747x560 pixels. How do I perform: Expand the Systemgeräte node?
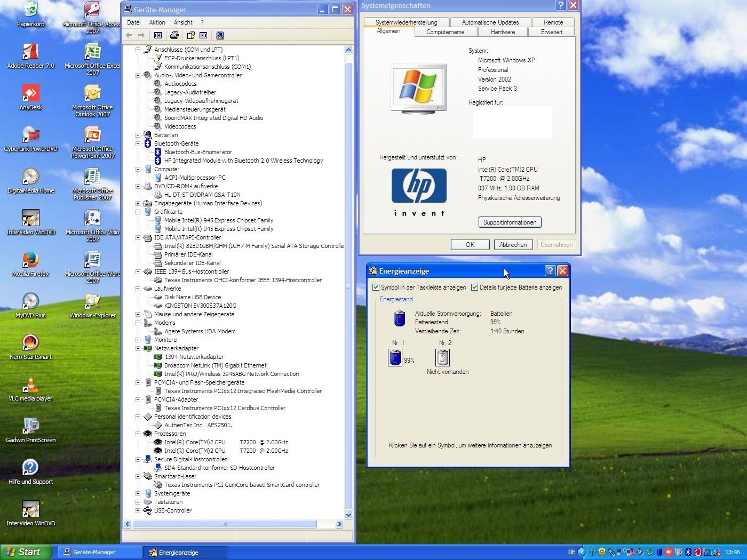click(138, 493)
